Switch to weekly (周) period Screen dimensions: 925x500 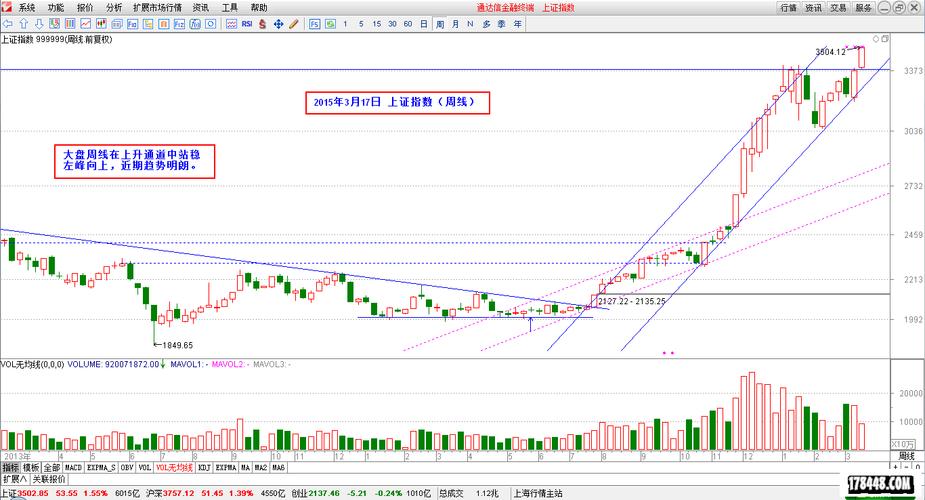click(439, 24)
